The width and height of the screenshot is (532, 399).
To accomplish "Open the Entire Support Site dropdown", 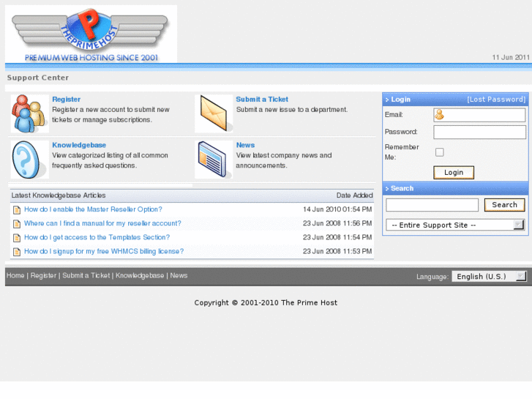I will click(455, 225).
